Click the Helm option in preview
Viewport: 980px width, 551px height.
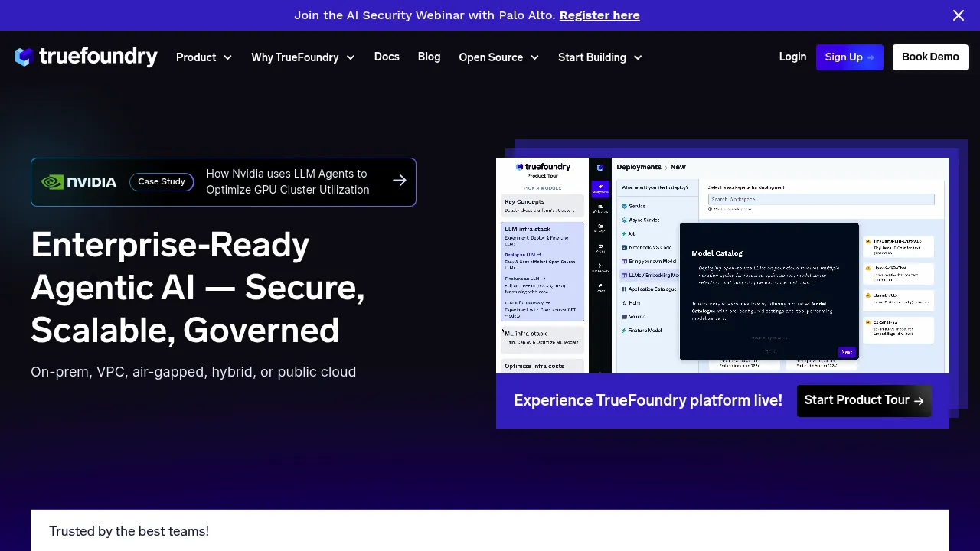[631, 303]
